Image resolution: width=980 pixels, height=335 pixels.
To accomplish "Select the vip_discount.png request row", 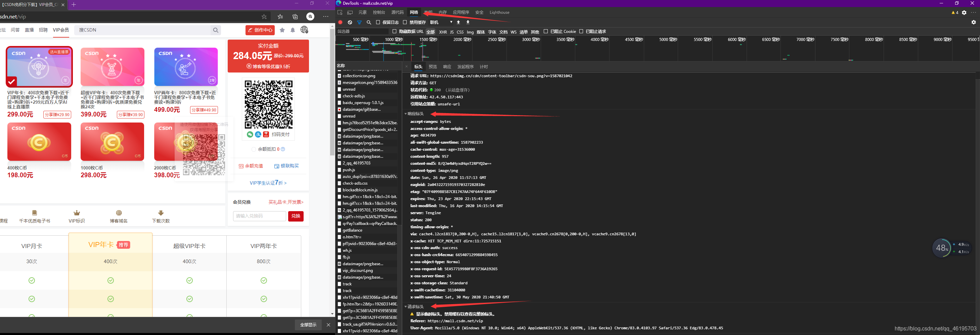I will [367, 271].
